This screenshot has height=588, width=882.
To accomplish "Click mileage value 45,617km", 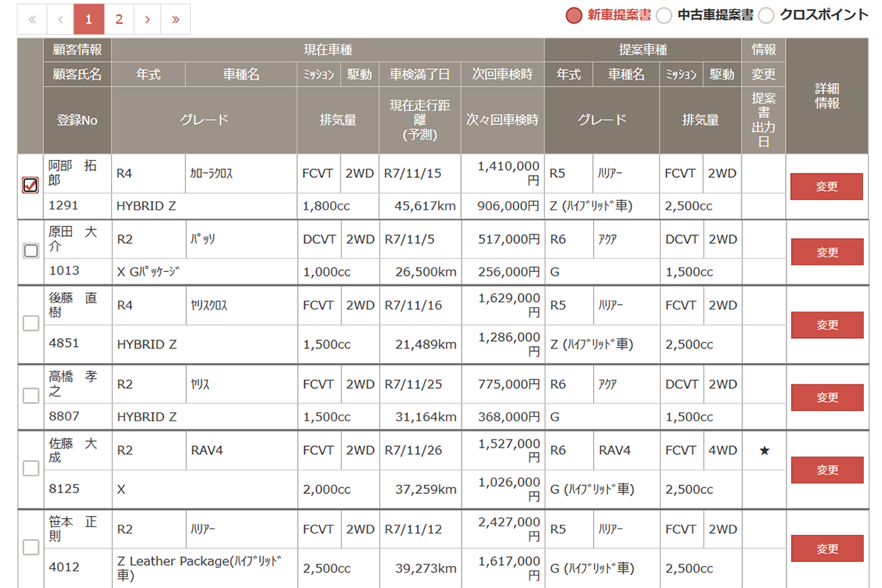I will [426, 207].
